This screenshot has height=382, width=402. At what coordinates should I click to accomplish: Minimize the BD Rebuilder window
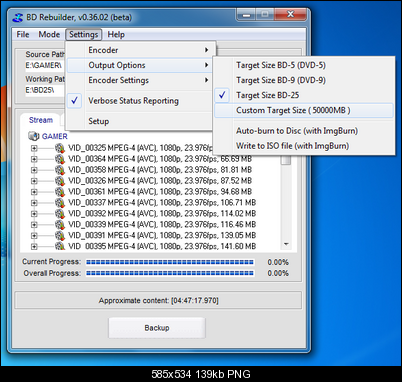(247, 15)
